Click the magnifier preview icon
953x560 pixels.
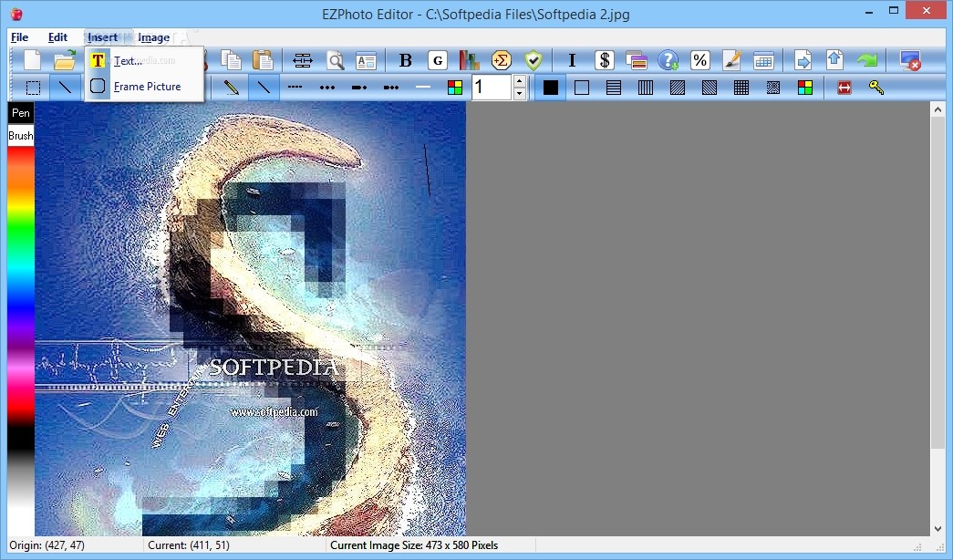point(335,60)
